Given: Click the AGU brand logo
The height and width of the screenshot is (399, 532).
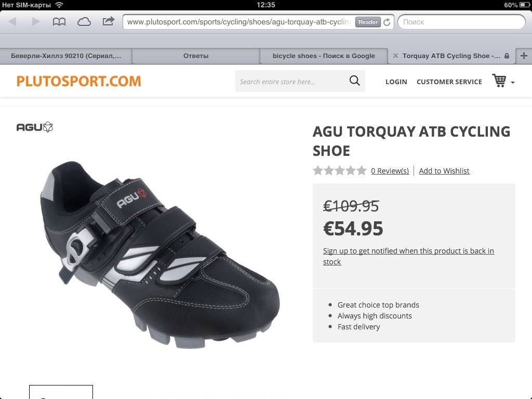Looking at the screenshot, I should 35,127.
